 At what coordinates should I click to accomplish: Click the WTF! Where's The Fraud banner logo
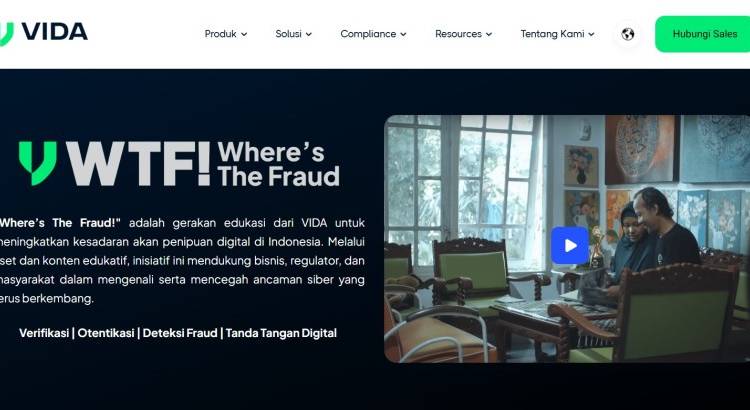(x=179, y=163)
